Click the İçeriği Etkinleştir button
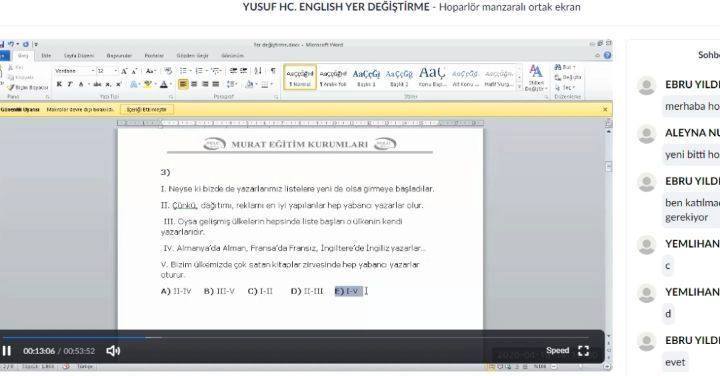This screenshot has width=720, height=376. pos(147,109)
